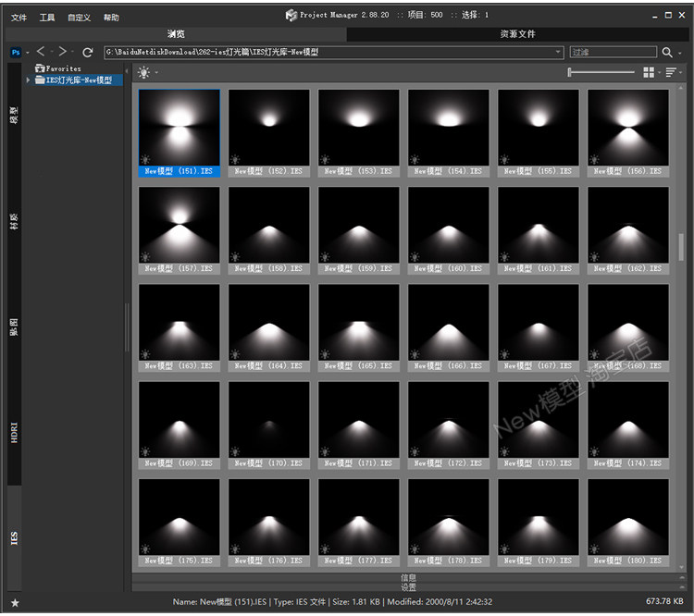Click the search magnifier icon
This screenshot has height=616, width=694.
[667, 53]
